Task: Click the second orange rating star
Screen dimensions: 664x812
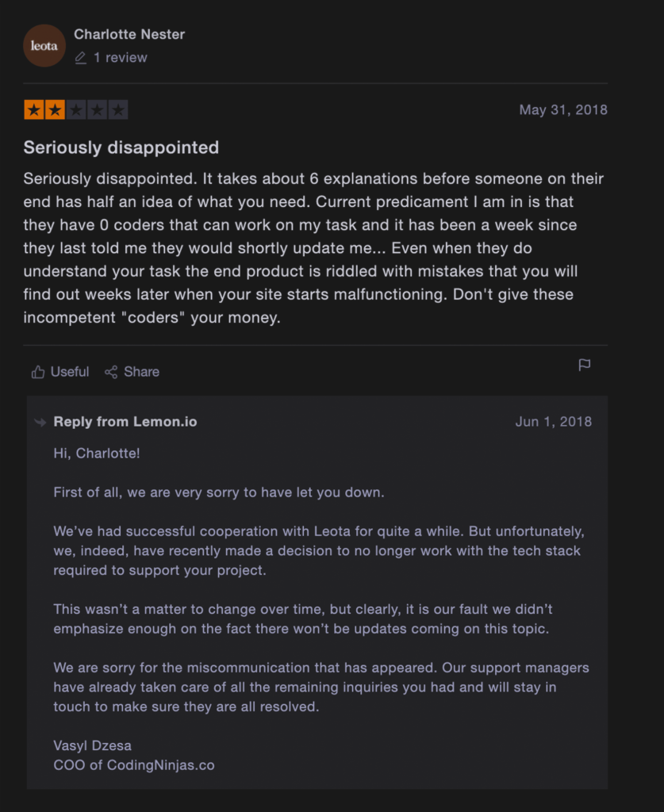Action: pos(55,109)
